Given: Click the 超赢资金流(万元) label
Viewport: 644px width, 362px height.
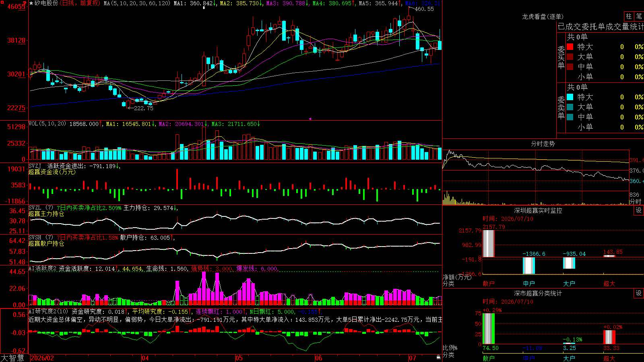Looking at the screenshot, I should click(52, 172).
